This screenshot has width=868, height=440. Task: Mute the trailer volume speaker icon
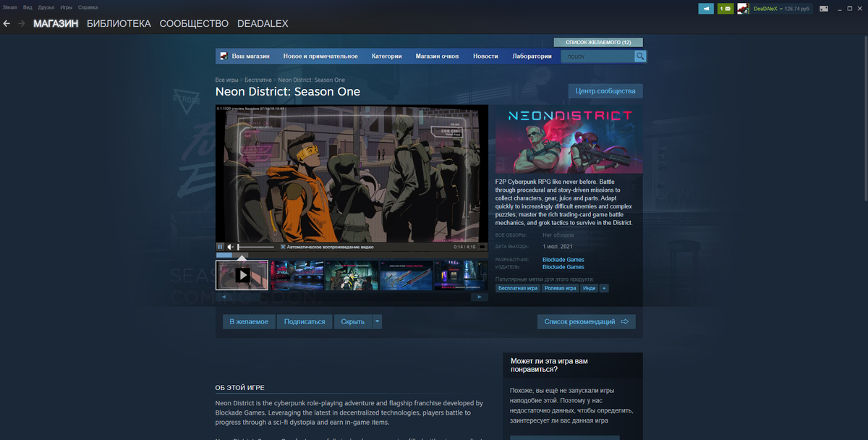click(231, 247)
